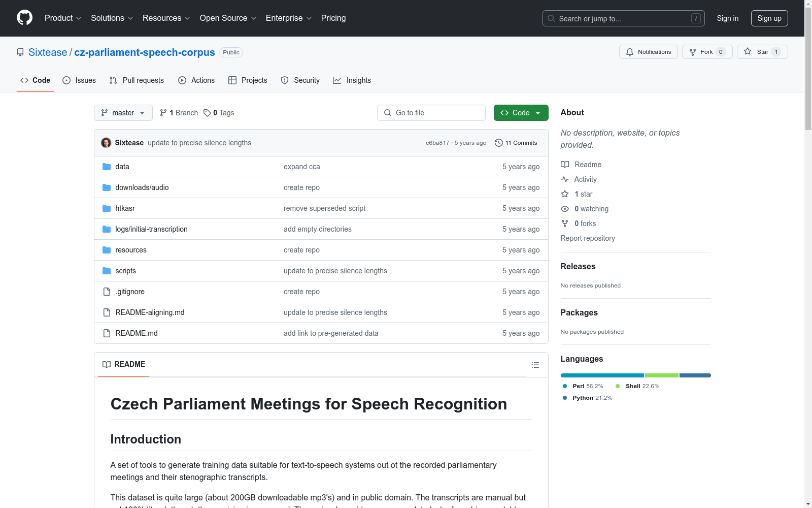
Task: Open the resources folder
Action: tap(131, 250)
